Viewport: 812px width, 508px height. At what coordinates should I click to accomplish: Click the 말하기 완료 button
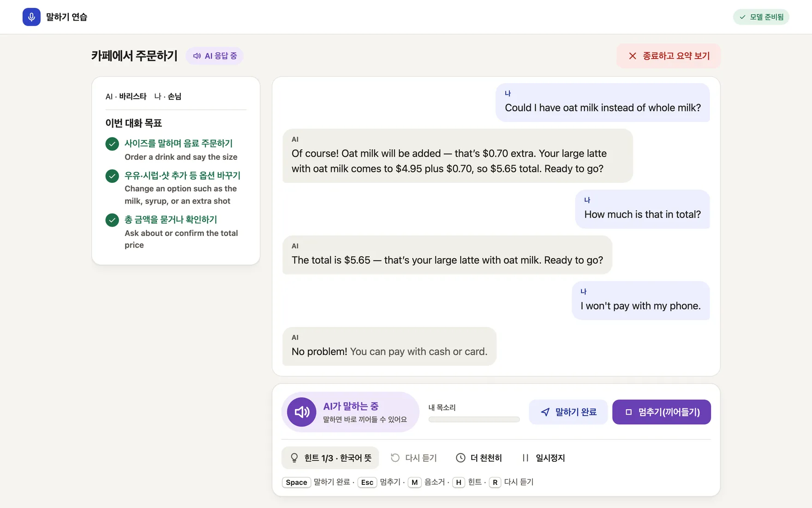click(568, 412)
